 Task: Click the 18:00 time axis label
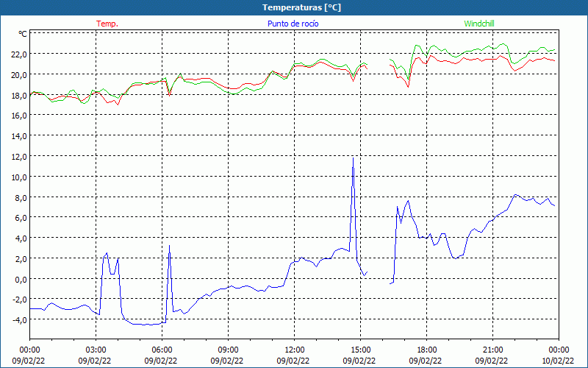click(427, 350)
